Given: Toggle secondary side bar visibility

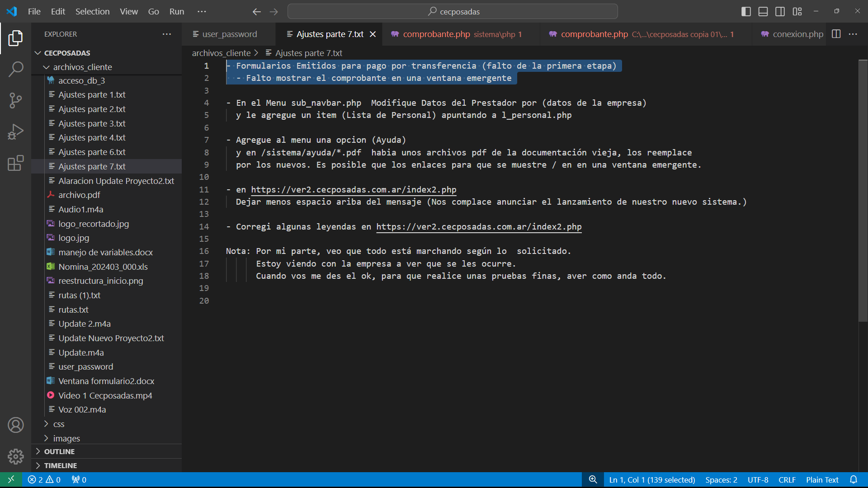Looking at the screenshot, I should click(780, 12).
